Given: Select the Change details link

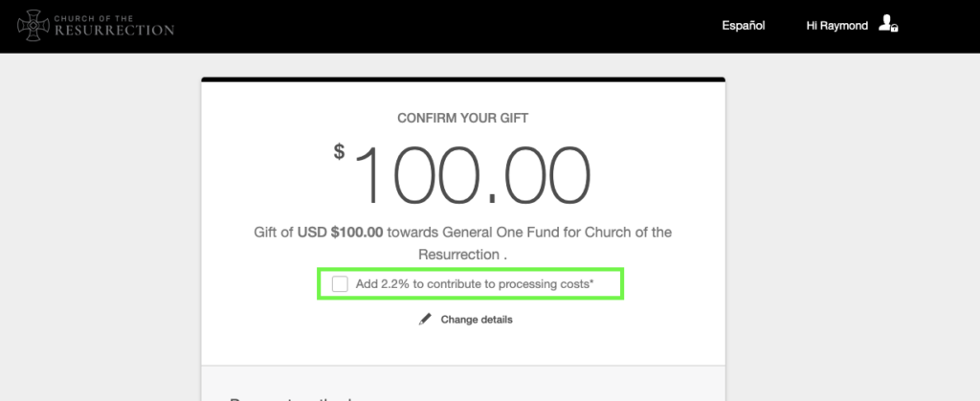Looking at the screenshot, I should 477,320.
